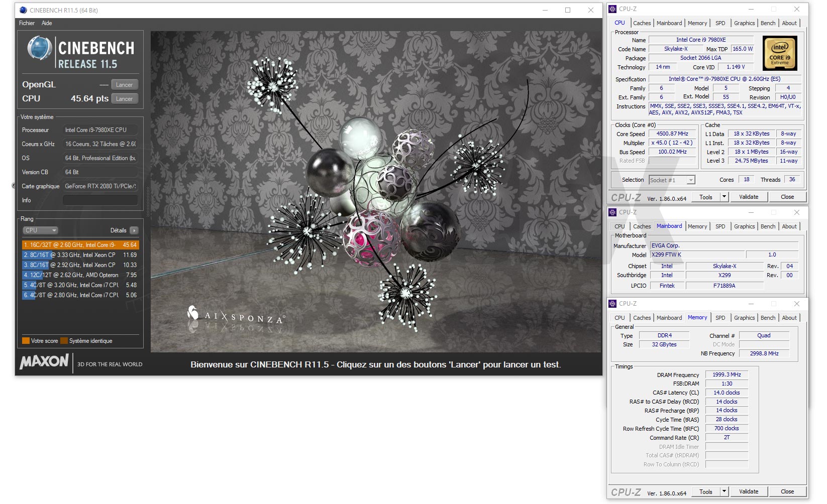Click the Cinebench title bar app icon
Screen dimensions: 827x504
(x=23, y=10)
